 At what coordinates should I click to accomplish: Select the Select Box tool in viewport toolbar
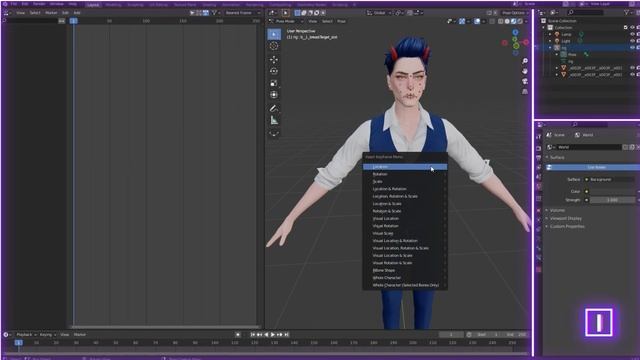coord(274,34)
